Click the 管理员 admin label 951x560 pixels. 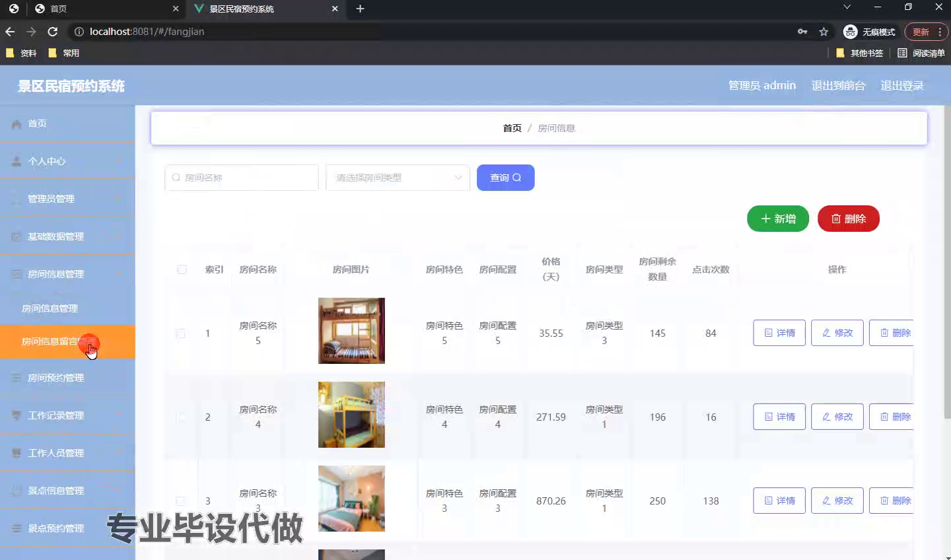761,85
